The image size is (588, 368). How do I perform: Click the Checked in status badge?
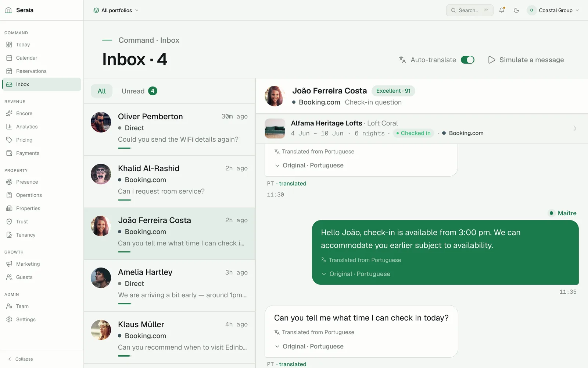413,133
